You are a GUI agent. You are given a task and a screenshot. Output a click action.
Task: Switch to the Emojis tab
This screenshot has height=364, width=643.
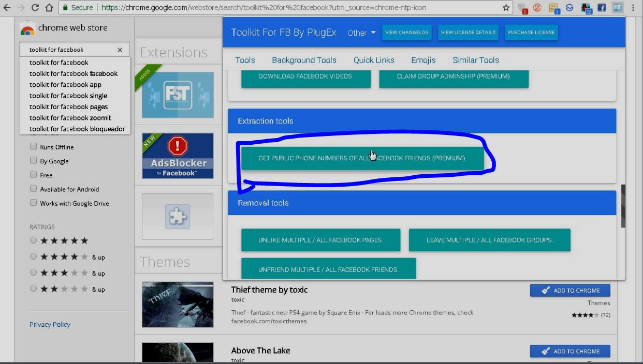[x=423, y=60]
